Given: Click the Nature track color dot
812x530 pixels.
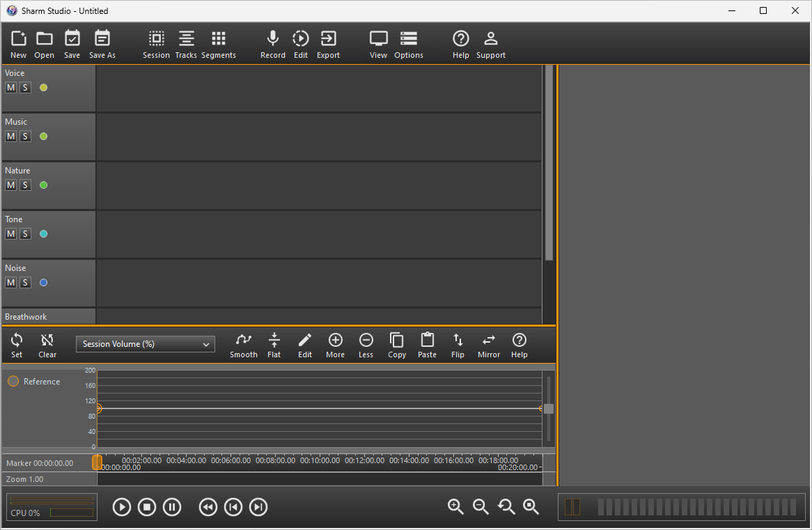Looking at the screenshot, I should pyautogui.click(x=44, y=185).
